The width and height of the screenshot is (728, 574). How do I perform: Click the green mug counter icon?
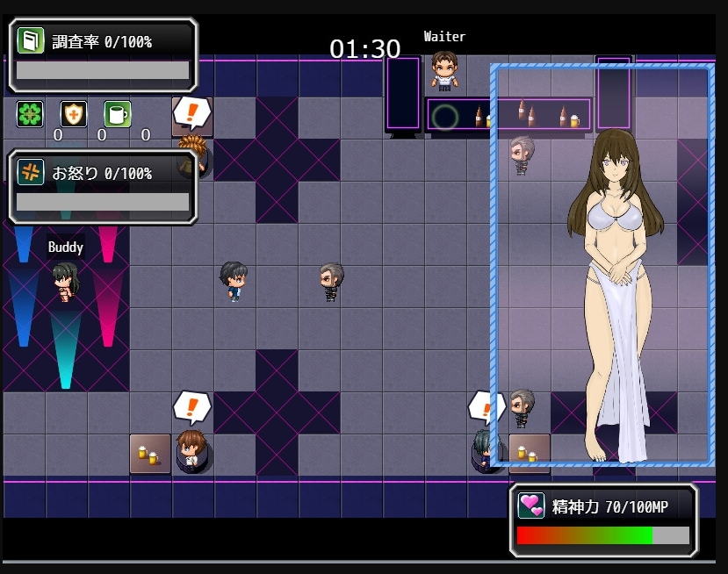click(117, 114)
